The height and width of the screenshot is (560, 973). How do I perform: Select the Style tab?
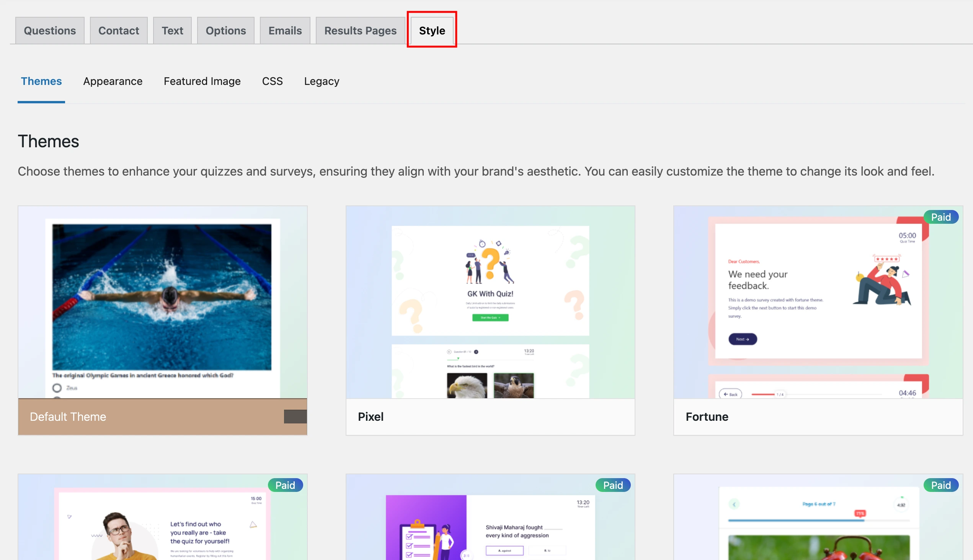coord(432,30)
